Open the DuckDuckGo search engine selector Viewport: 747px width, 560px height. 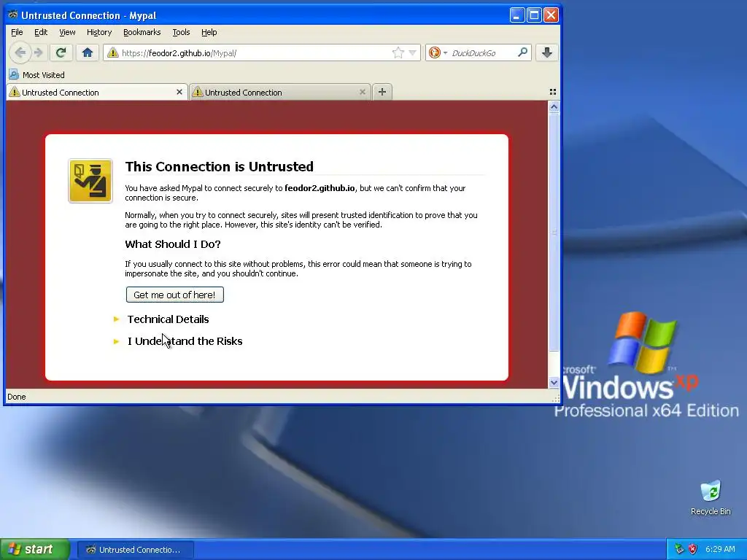click(438, 52)
